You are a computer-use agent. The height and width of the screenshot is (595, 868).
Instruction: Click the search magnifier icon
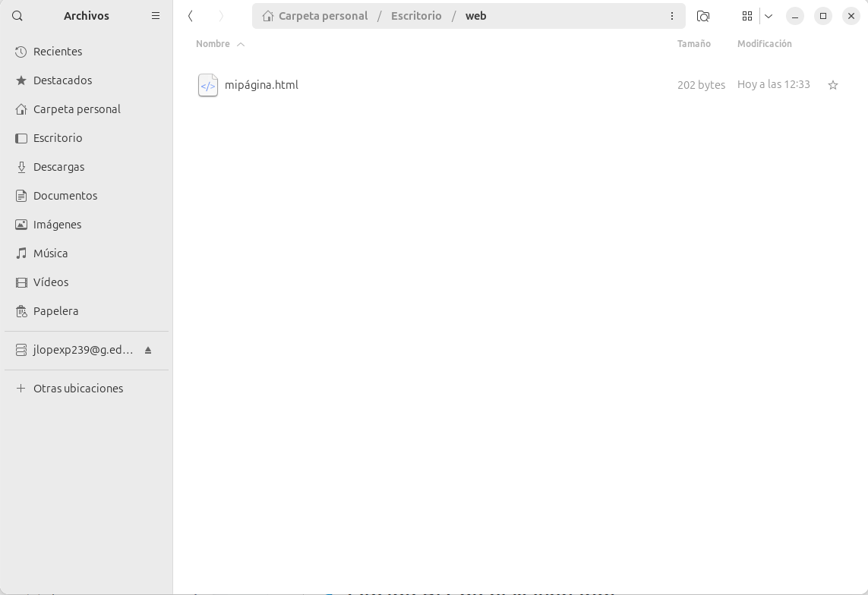pyautogui.click(x=17, y=16)
